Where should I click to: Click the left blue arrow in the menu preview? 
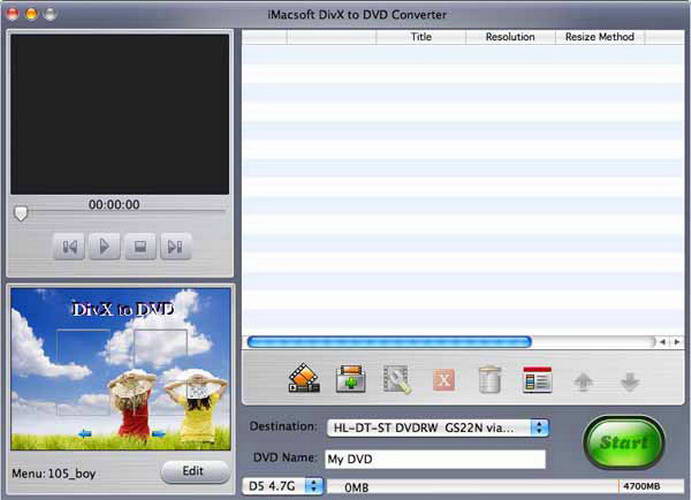pos(85,434)
